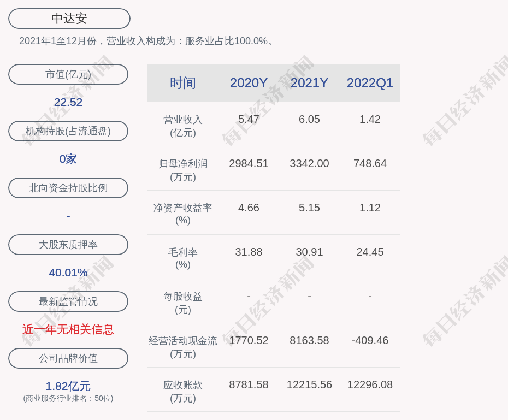The width and height of the screenshot is (508, 420).
Task: Click the revenue composition sentence for 2021年1至12月份
Action: [147, 41]
